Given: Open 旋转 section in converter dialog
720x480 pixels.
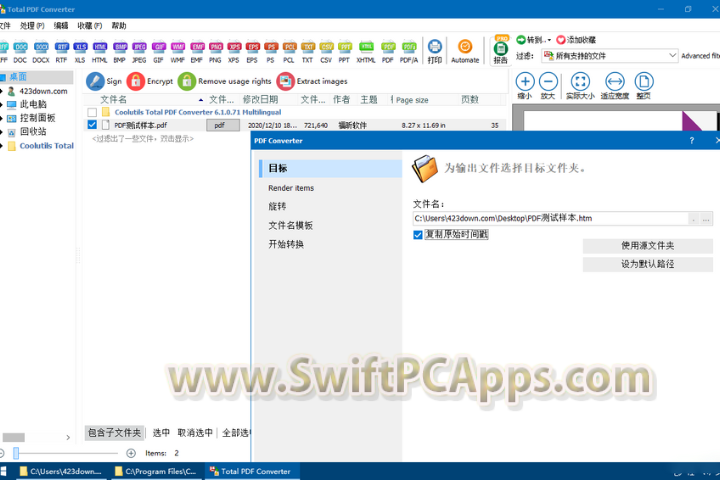Looking at the screenshot, I should (277, 207).
